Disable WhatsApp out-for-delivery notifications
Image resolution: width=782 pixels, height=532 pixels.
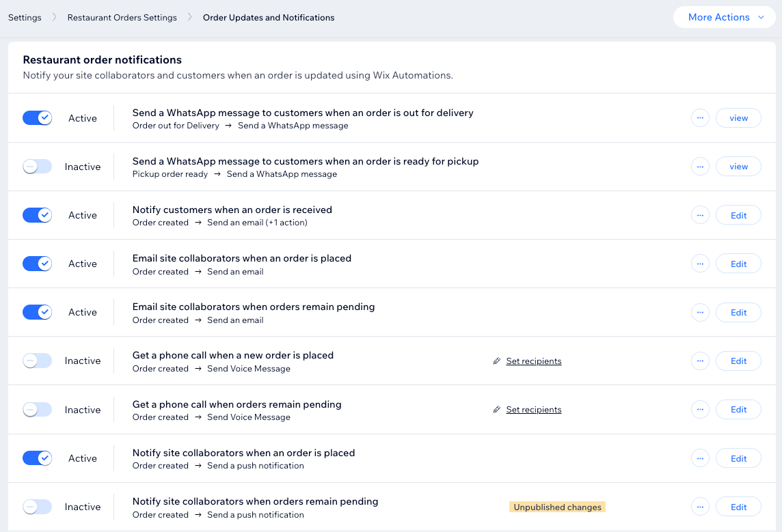coord(37,117)
